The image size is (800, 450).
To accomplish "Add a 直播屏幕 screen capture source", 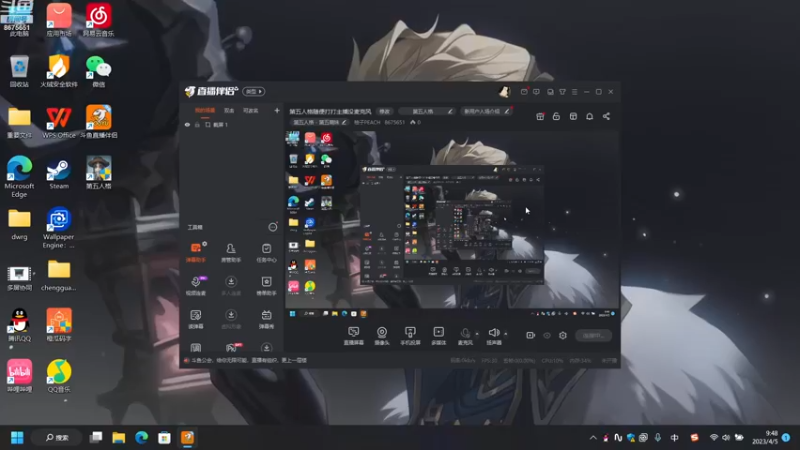I will pyautogui.click(x=354, y=336).
